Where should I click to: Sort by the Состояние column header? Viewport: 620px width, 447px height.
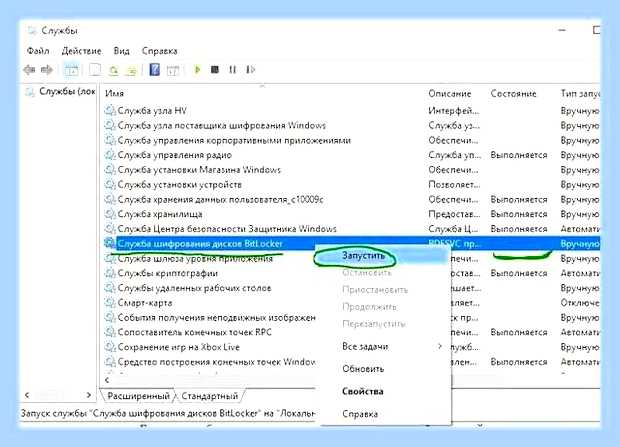[x=513, y=94]
